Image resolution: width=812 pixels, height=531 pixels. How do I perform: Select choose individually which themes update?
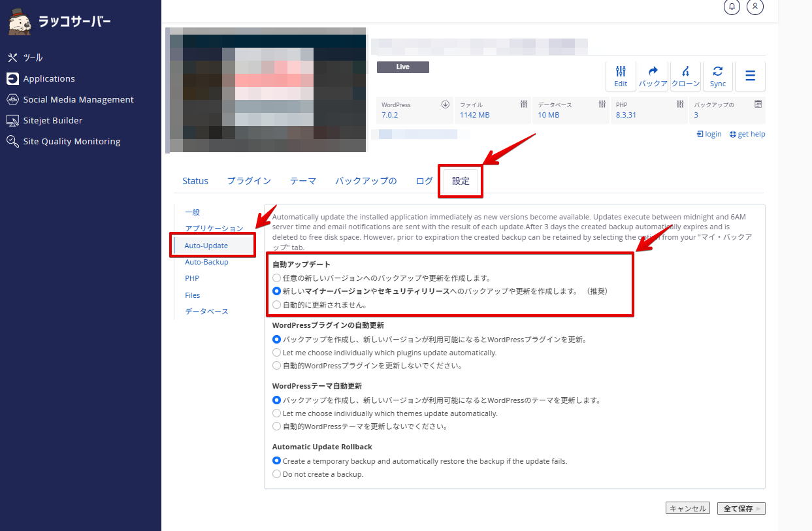tap(277, 413)
